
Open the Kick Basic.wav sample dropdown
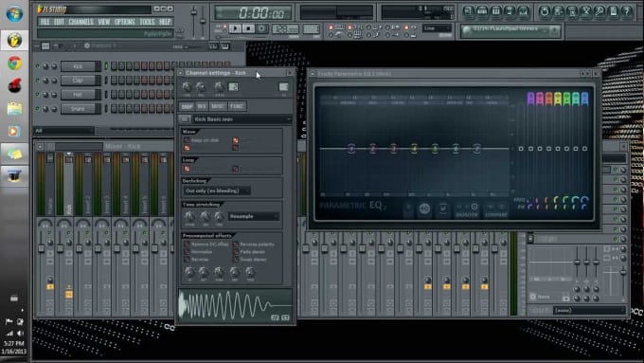tap(241, 118)
